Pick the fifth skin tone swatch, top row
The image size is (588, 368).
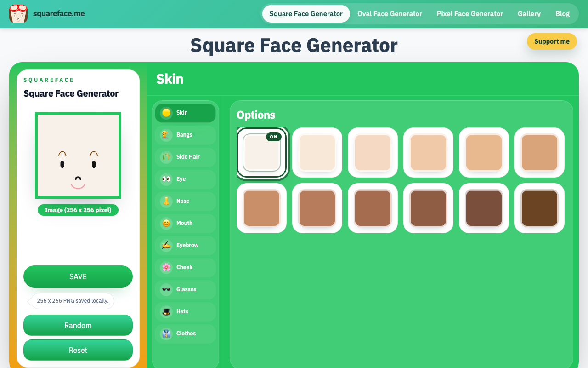point(484,153)
